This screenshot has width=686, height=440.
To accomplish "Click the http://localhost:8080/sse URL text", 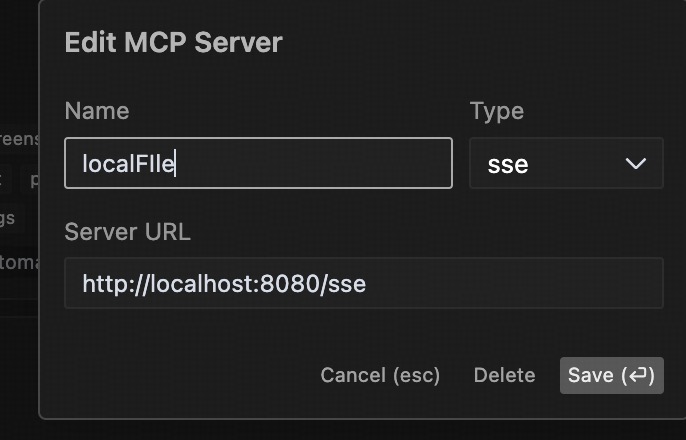I will pos(224,284).
